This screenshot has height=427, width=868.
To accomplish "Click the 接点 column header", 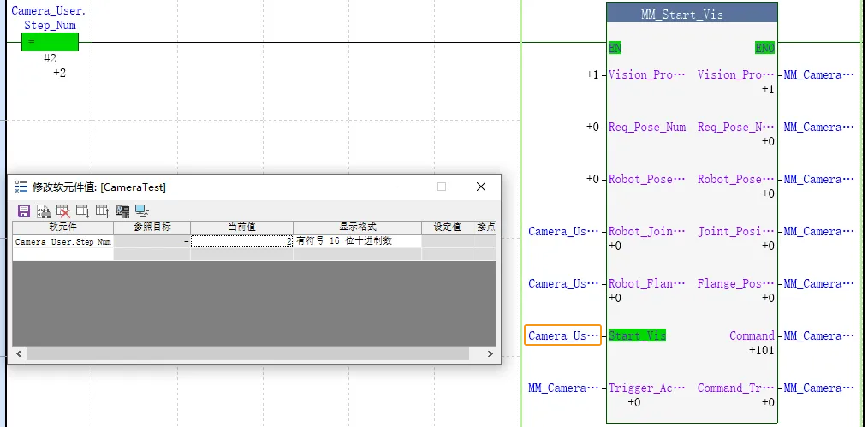I will [x=485, y=228].
